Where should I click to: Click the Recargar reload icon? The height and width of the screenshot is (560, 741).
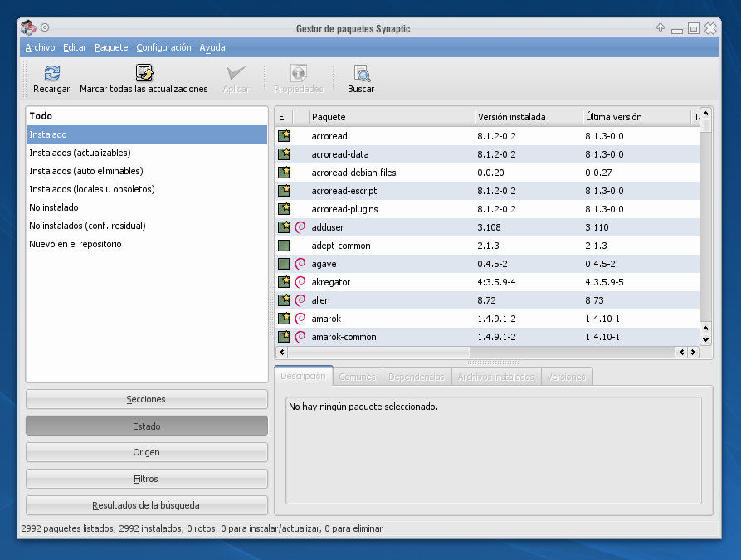coord(51,73)
